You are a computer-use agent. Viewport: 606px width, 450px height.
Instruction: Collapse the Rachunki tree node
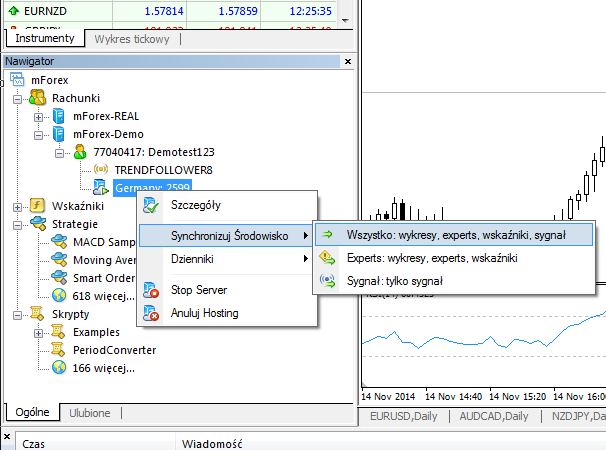click(17, 99)
